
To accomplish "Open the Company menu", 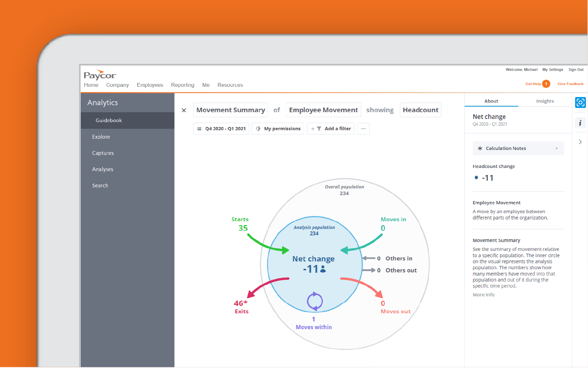I will coord(117,85).
